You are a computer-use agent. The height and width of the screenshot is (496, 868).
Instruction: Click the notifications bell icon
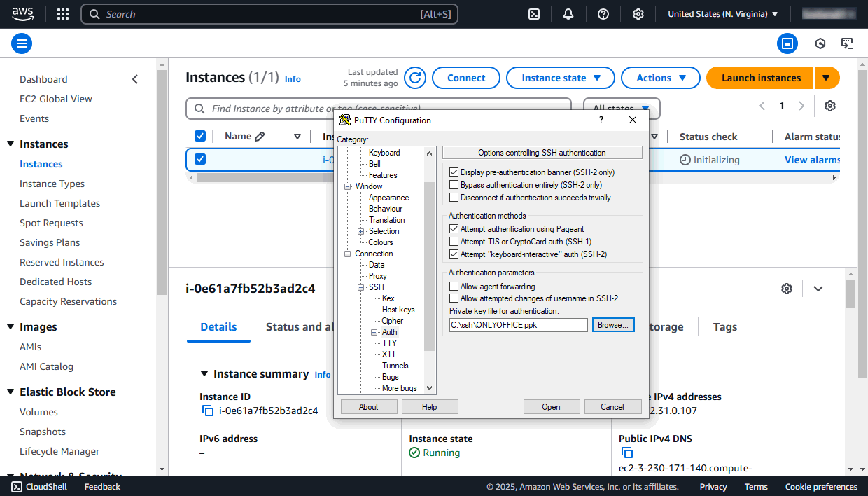[x=568, y=13]
